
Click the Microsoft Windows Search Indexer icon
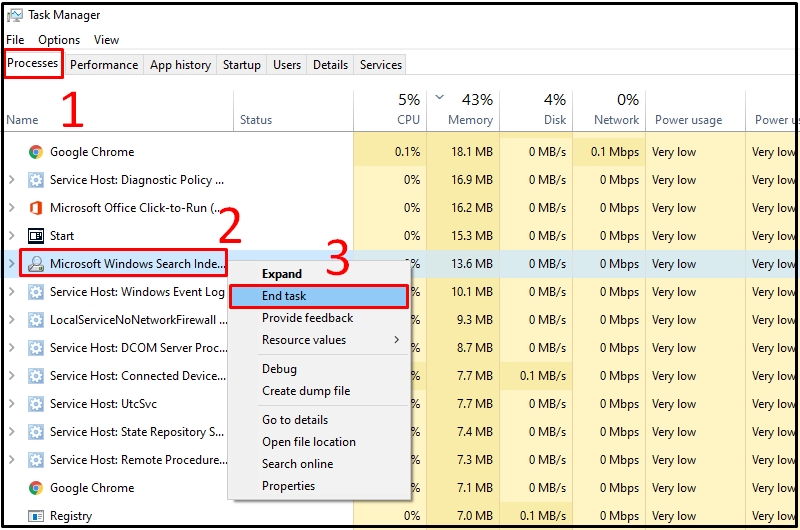pyautogui.click(x=36, y=264)
